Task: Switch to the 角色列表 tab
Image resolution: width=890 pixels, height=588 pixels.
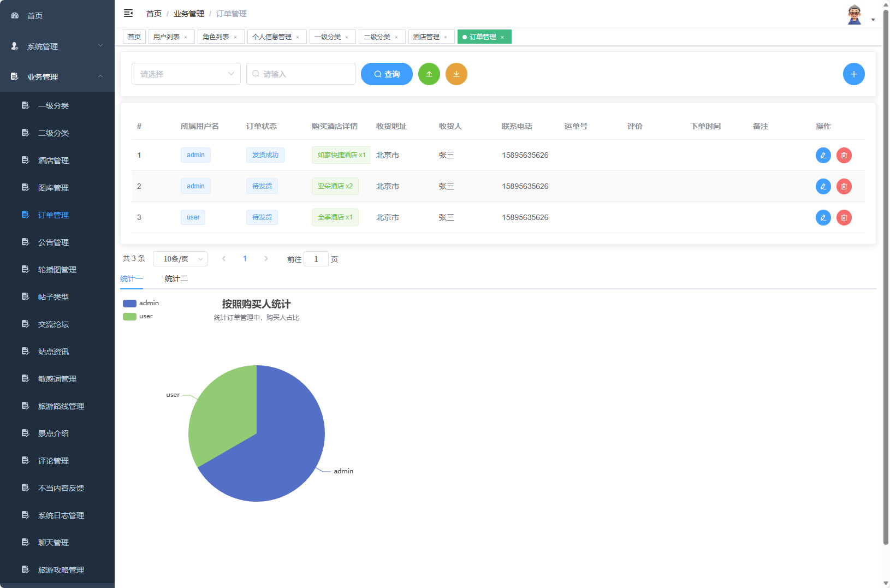Action: point(217,37)
